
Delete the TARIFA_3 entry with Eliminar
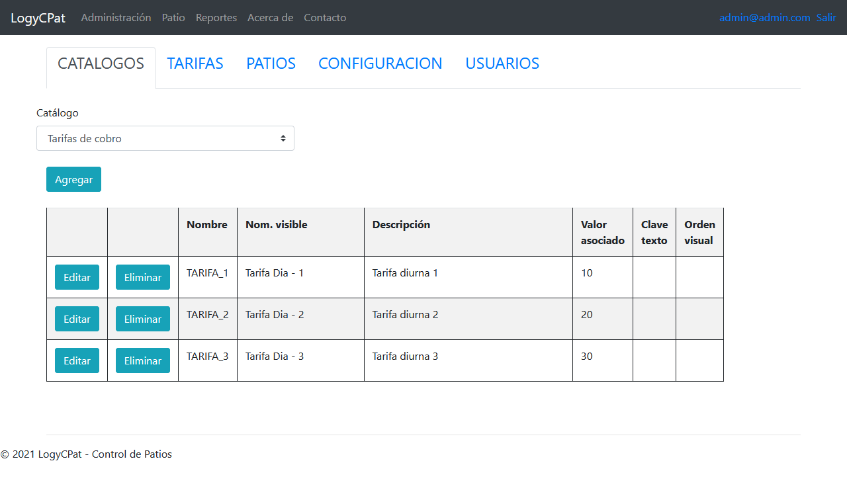[143, 360]
